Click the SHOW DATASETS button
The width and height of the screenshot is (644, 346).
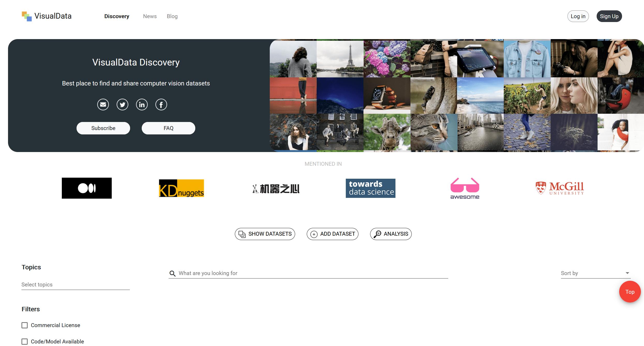[x=265, y=234]
